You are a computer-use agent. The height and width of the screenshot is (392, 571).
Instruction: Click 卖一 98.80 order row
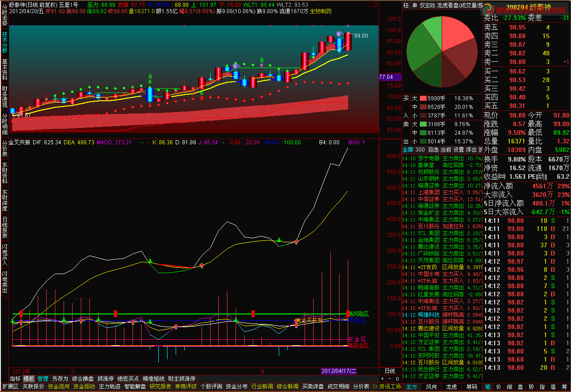(527, 62)
